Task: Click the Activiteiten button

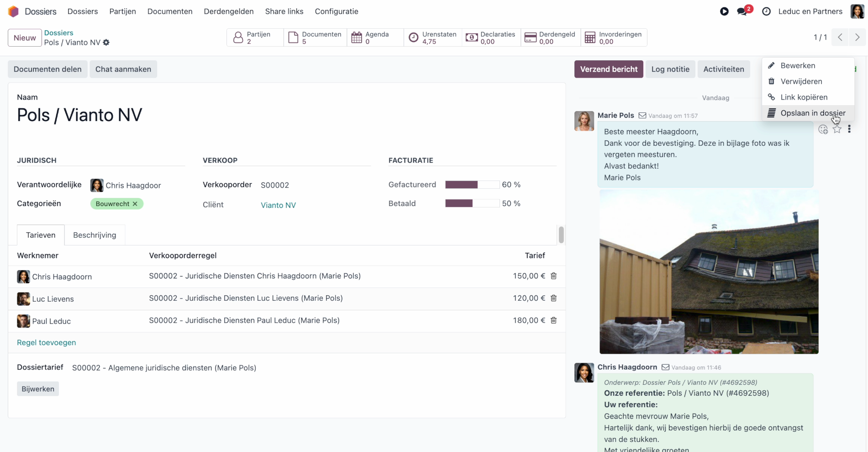Action: [x=724, y=69]
